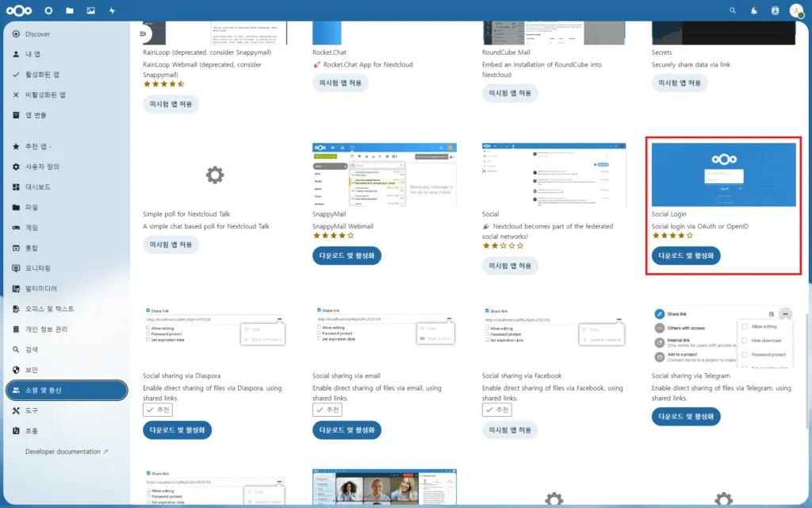
Task: Open unified search with the magnifier icon
Action: (x=732, y=10)
